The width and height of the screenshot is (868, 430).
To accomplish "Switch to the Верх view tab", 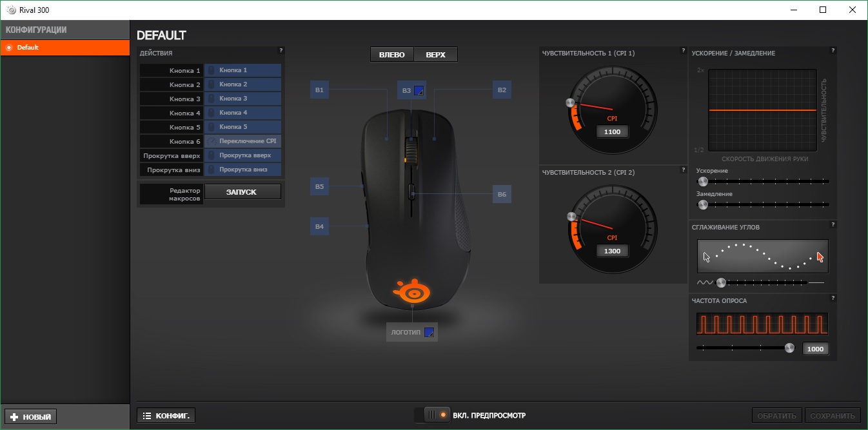I will [x=435, y=55].
